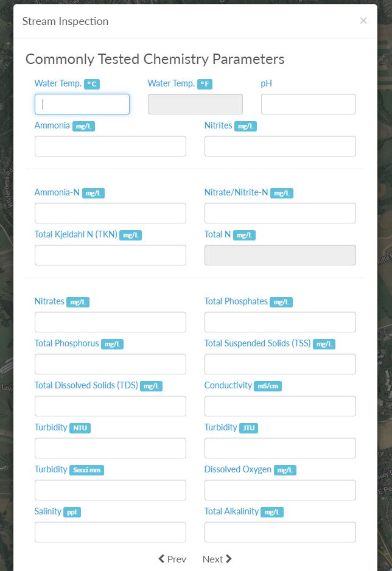Click the 'Commonly Tested Chemistry Parameters' heading
The width and height of the screenshot is (392, 571).
(x=155, y=60)
